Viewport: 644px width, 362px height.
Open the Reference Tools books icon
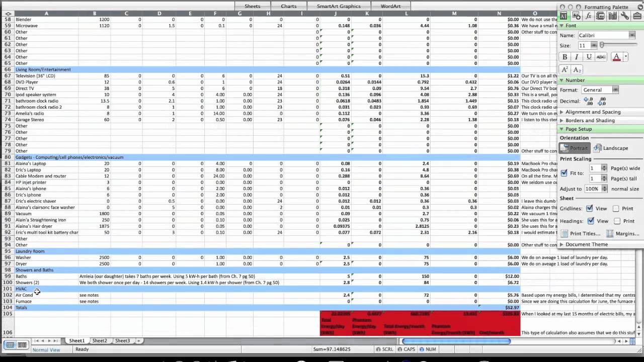pos(612,16)
